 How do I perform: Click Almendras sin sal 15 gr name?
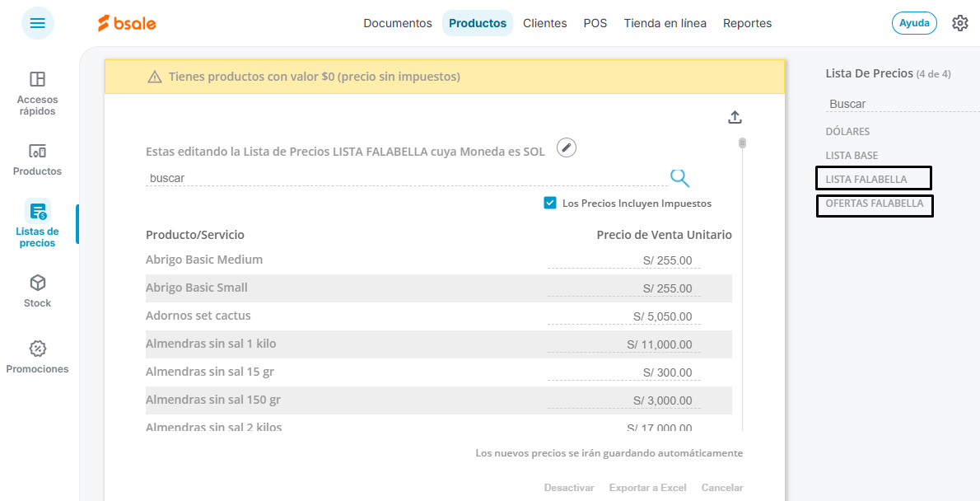click(210, 372)
